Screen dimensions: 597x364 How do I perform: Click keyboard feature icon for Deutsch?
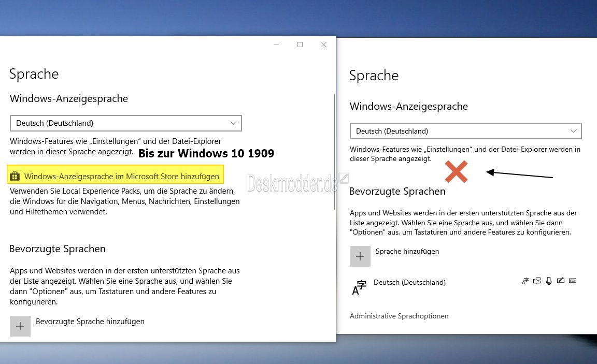pos(573,281)
